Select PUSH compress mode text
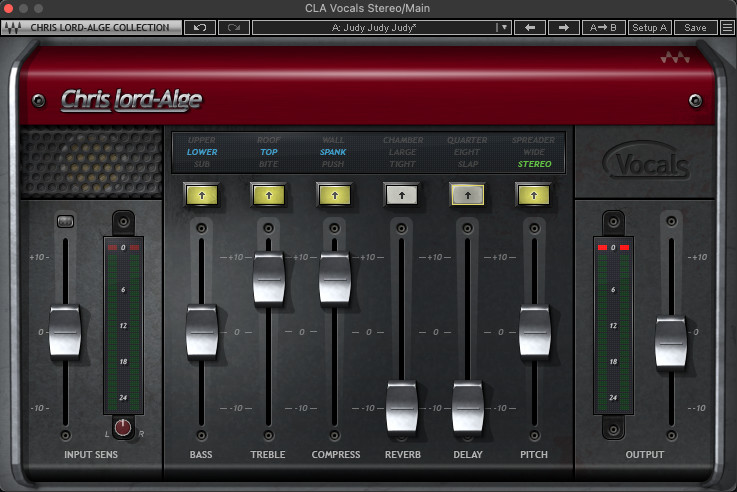This screenshot has height=492, width=737. pyautogui.click(x=333, y=164)
